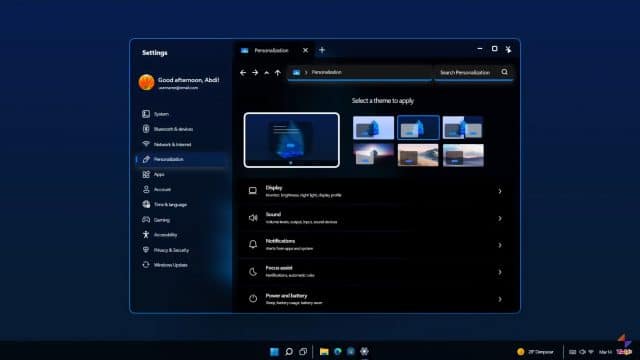Expand Power and battery row chevron
640x360 pixels.
(500, 299)
